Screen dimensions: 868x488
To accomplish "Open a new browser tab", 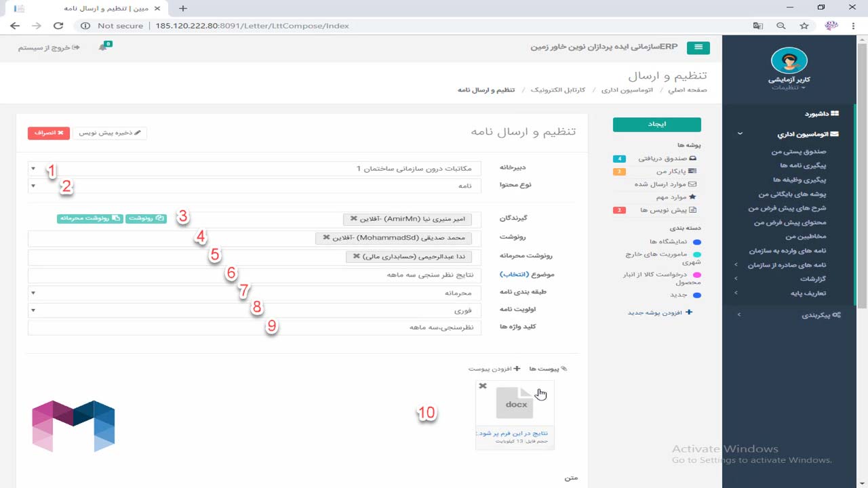I will pos(183,8).
